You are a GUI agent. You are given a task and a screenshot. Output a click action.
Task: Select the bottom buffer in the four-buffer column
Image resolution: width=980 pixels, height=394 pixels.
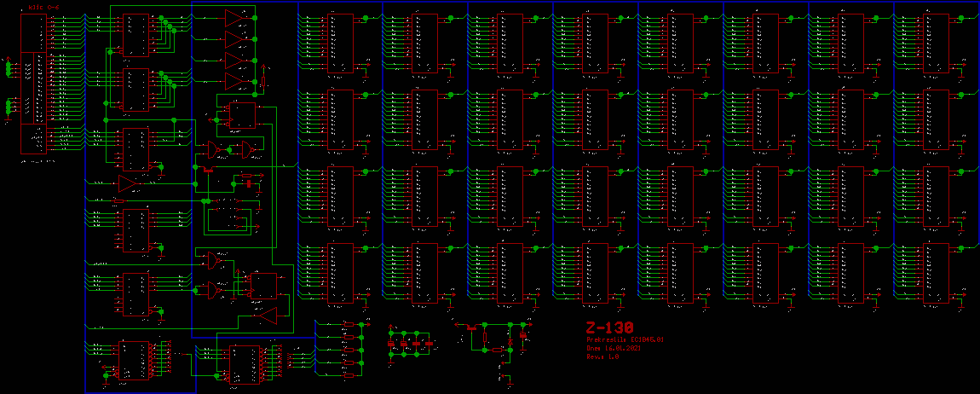233,81
